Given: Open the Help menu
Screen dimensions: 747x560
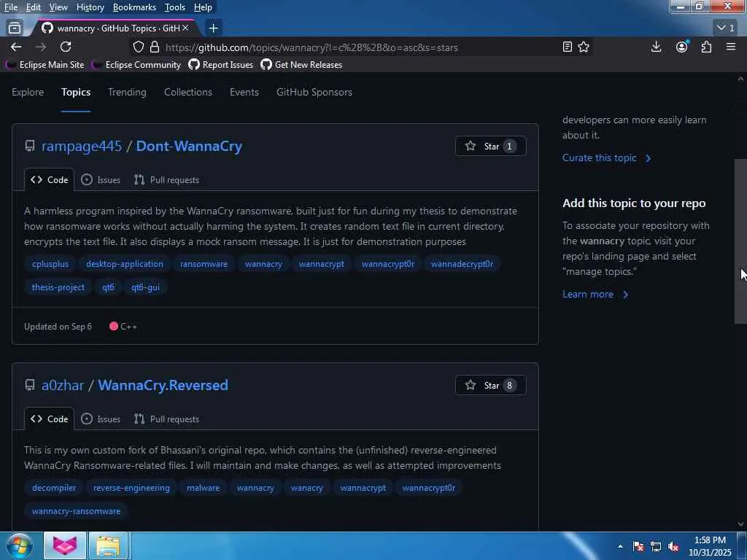Looking at the screenshot, I should click(x=203, y=7).
